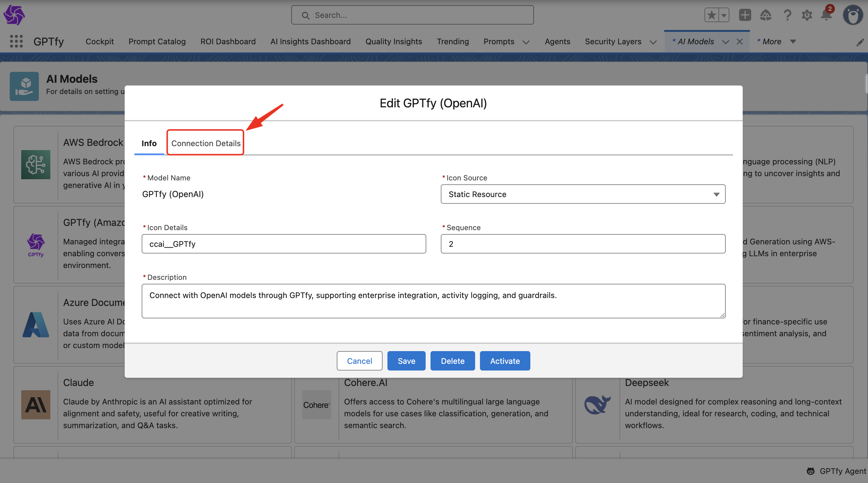Open the favorites list dropdown arrow
The height and width of the screenshot is (483, 868).
(x=724, y=15)
